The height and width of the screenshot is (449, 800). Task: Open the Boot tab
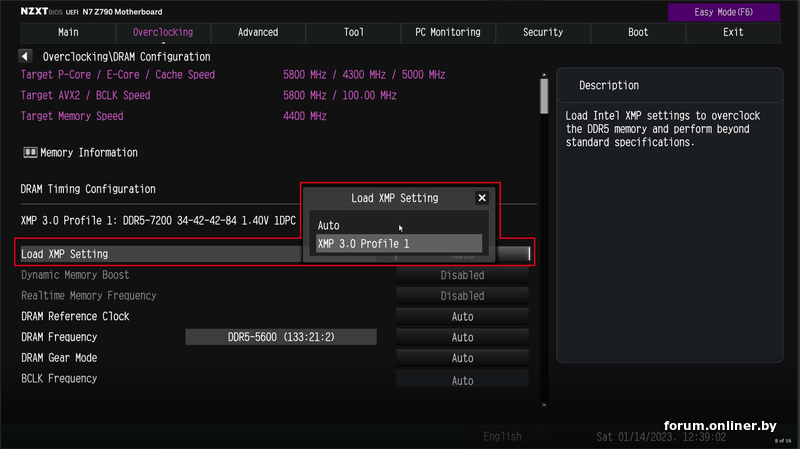click(638, 32)
